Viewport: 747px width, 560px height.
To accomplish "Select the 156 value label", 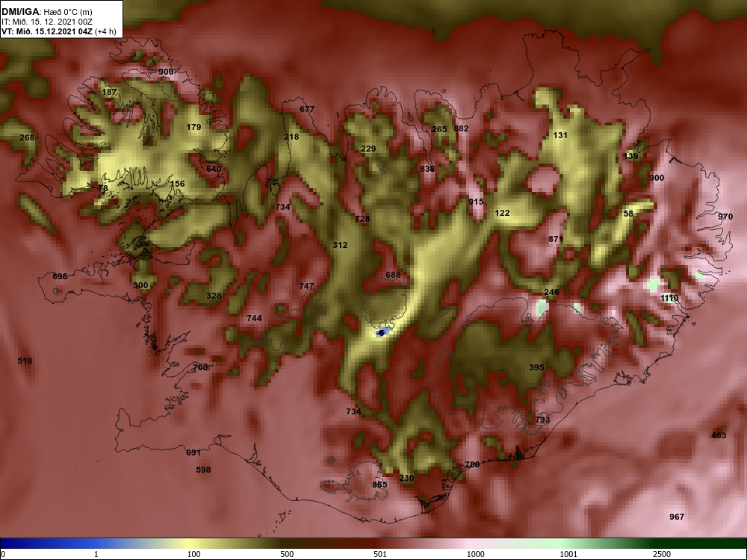I will 177,184.
